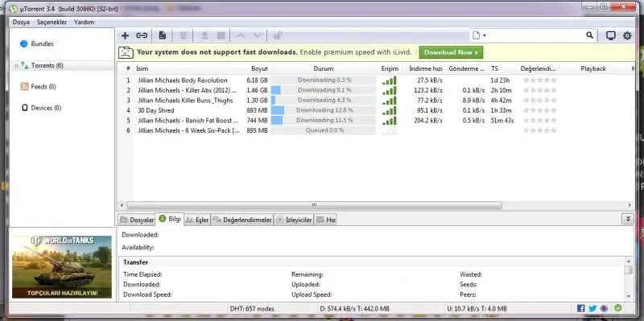Click the Start Torrent upload-arrow icon

204,35
